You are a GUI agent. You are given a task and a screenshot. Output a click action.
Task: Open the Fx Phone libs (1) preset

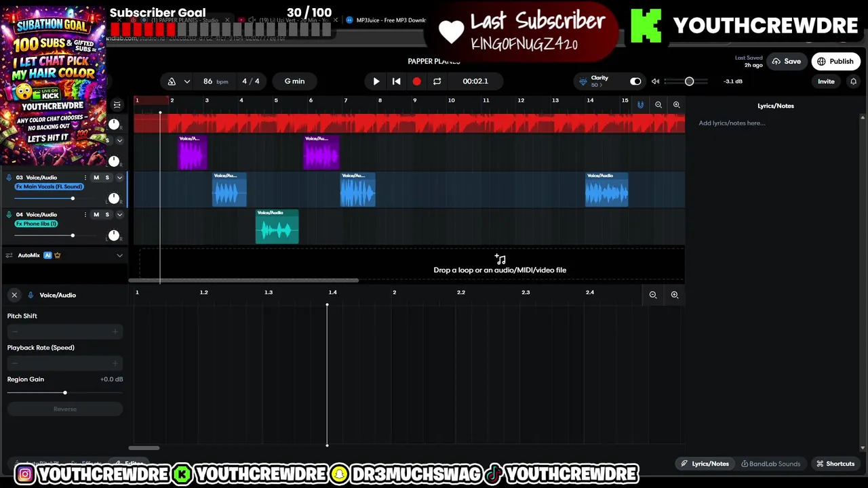[x=37, y=224]
